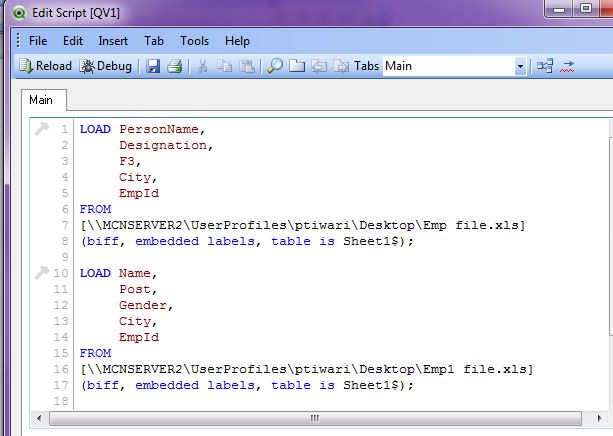613x436 pixels.
Task: Click Gender field on line 12
Action: (143, 305)
